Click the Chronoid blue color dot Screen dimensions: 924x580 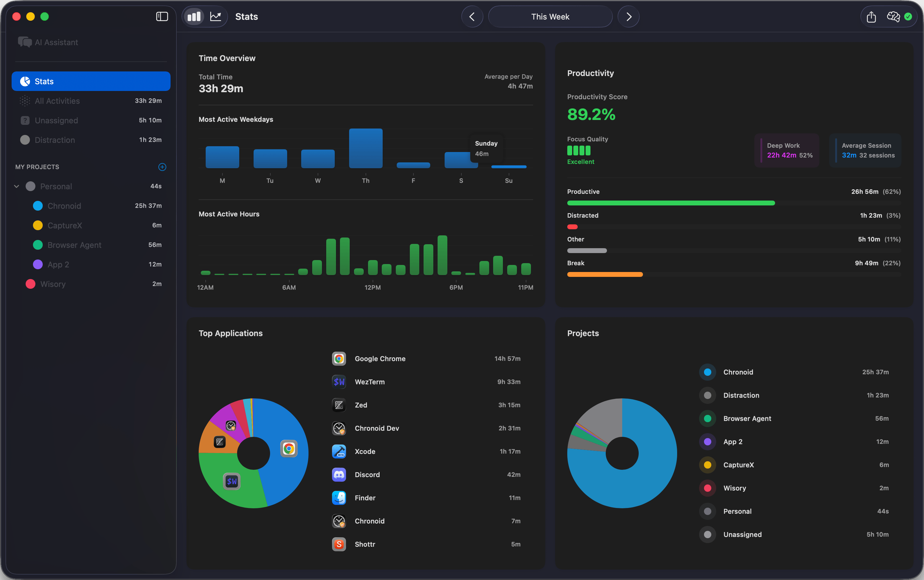[x=38, y=206]
